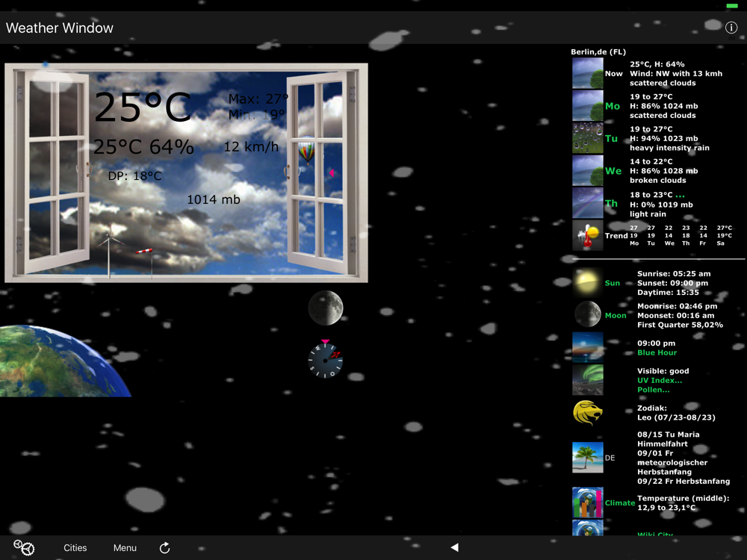Open the Blue Hour link

[657, 352]
